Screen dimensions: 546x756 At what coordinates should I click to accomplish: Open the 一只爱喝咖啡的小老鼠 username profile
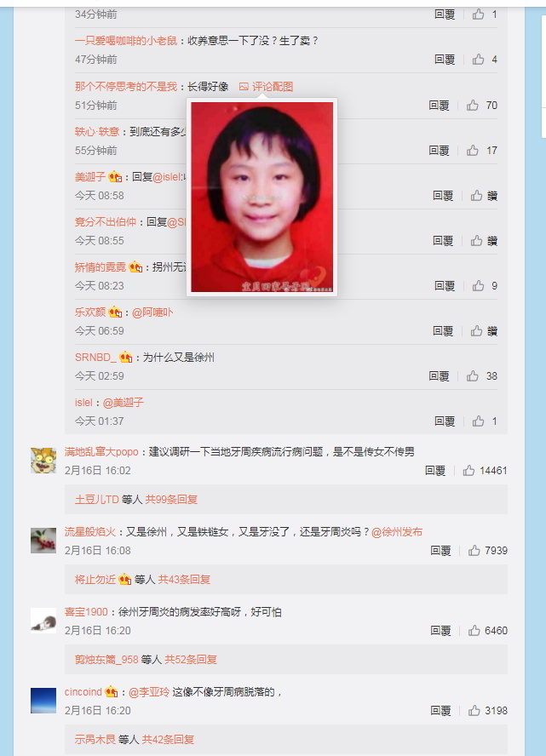point(126,41)
